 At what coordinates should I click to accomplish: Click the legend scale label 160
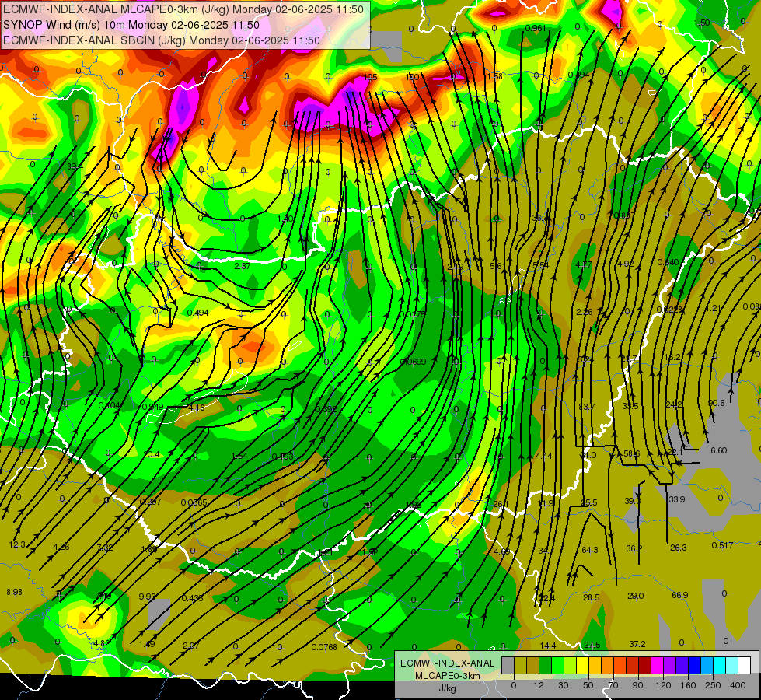pyautogui.click(x=688, y=685)
